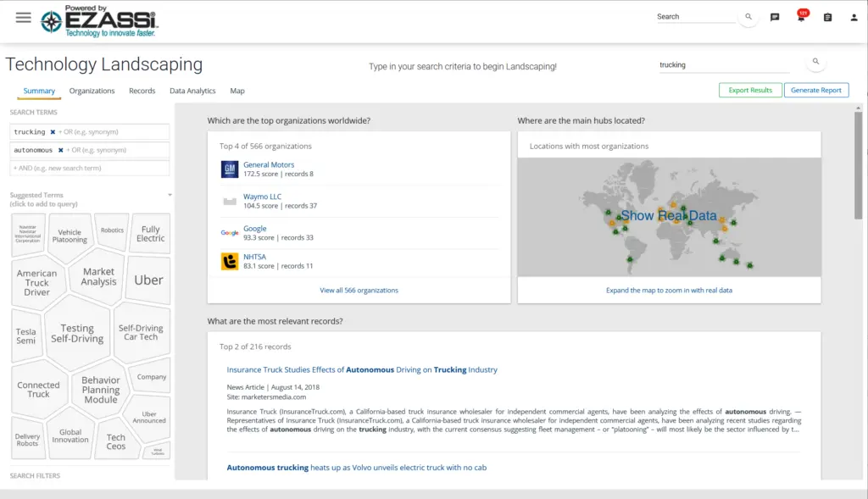Viewport: 868px width, 499px height.
Task: Add OR synonym to trucking term
Action: 88,132
